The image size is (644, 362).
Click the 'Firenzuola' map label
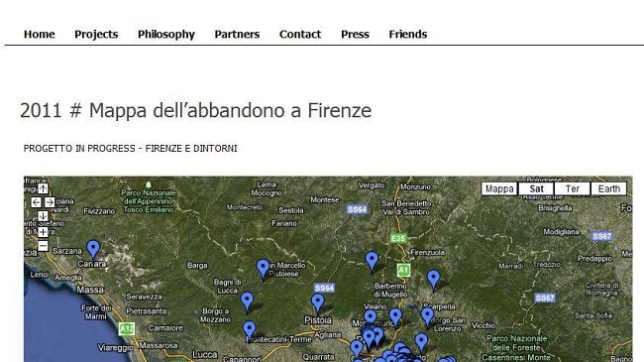(x=427, y=252)
